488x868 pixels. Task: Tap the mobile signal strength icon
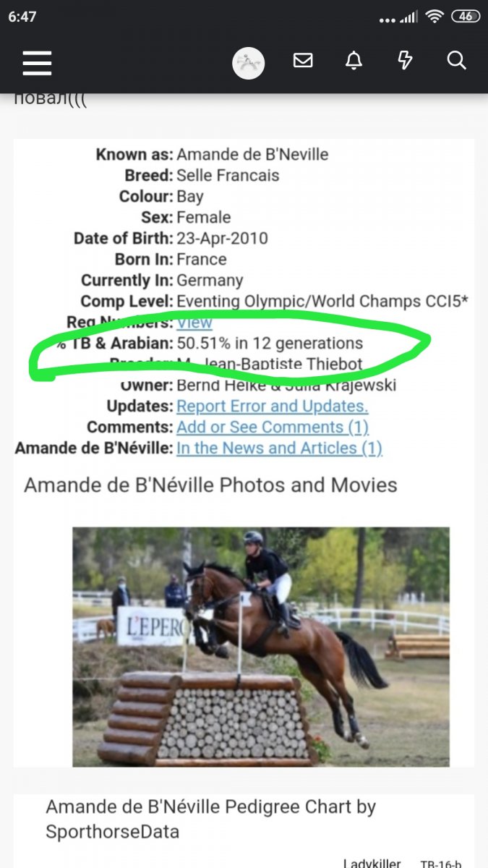coord(408,16)
